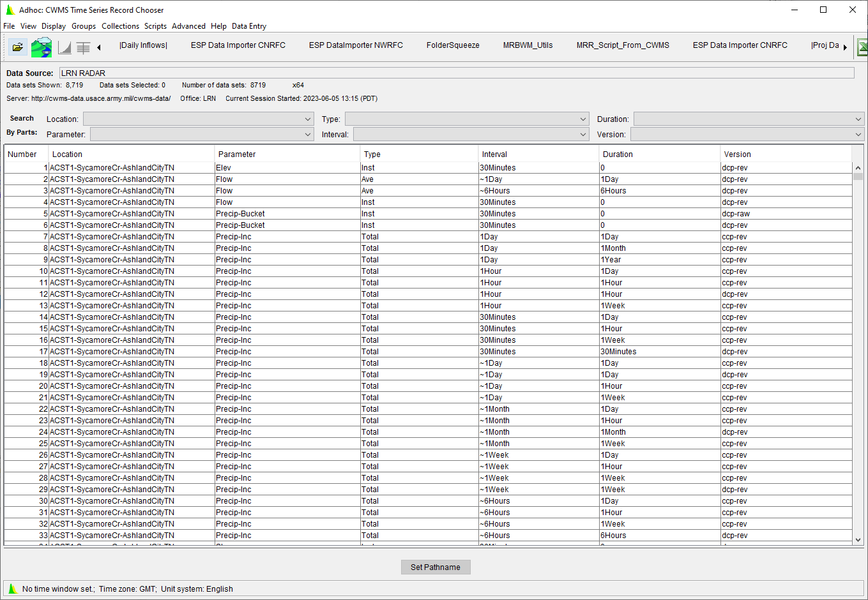
Task: Open a file with the folder icon
Action: pyautogui.click(x=17, y=47)
